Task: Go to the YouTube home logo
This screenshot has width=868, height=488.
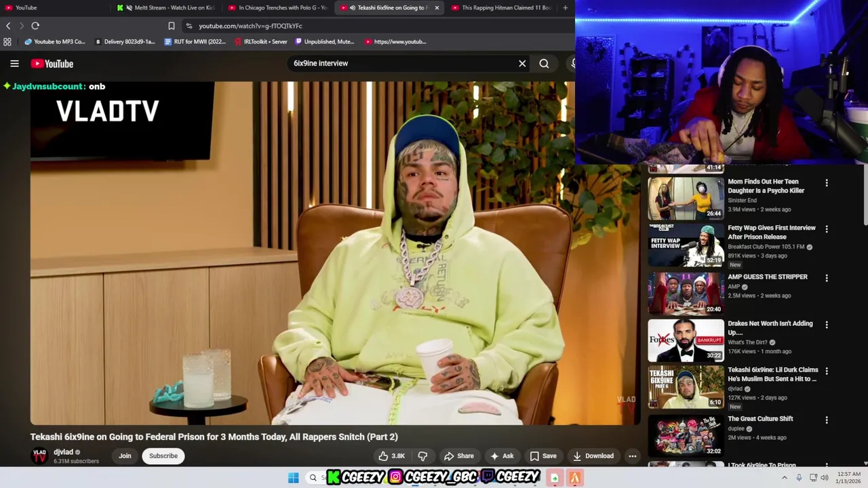Action: pyautogui.click(x=52, y=64)
